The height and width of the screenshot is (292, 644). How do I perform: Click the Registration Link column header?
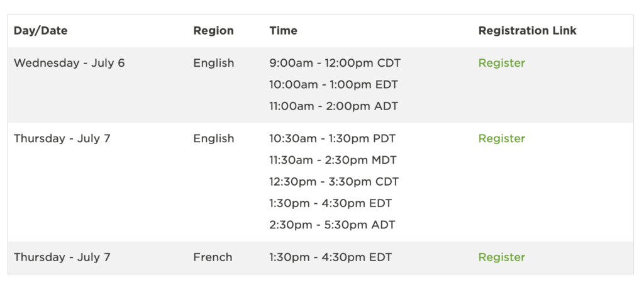[528, 31]
